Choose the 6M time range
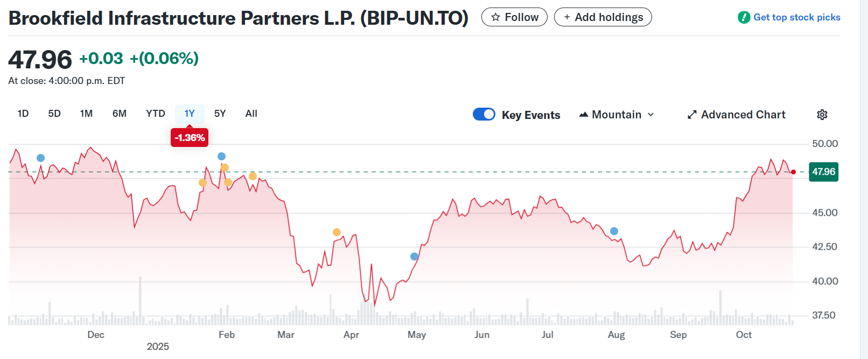This screenshot has width=868, height=359. coord(119,114)
